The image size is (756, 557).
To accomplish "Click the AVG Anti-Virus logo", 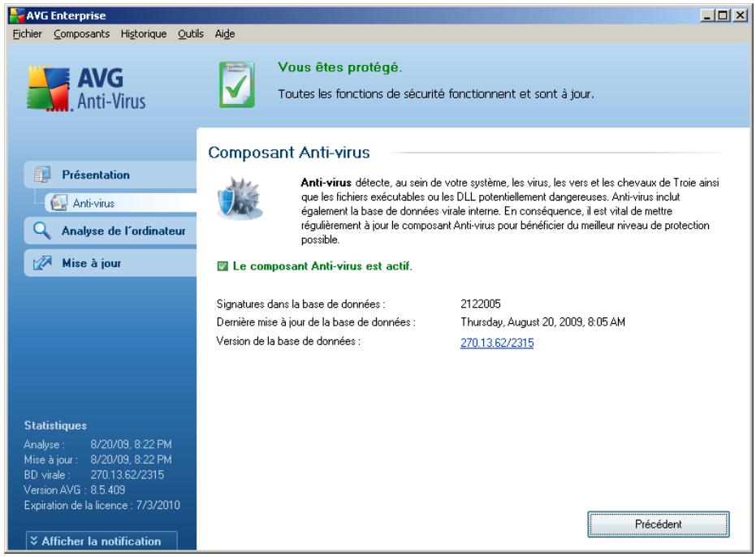I will (x=86, y=89).
